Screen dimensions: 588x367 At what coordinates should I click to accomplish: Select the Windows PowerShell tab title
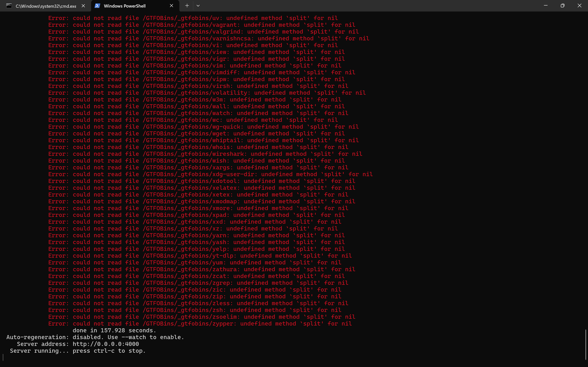click(125, 6)
